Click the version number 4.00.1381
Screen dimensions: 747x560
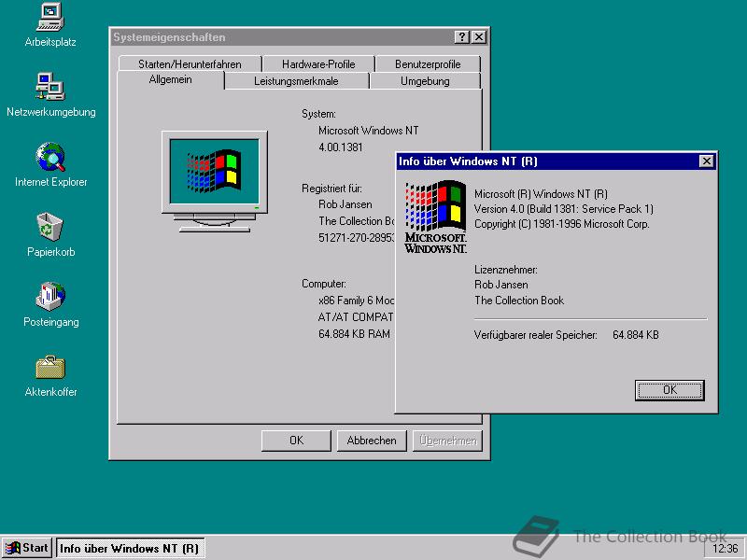point(340,147)
